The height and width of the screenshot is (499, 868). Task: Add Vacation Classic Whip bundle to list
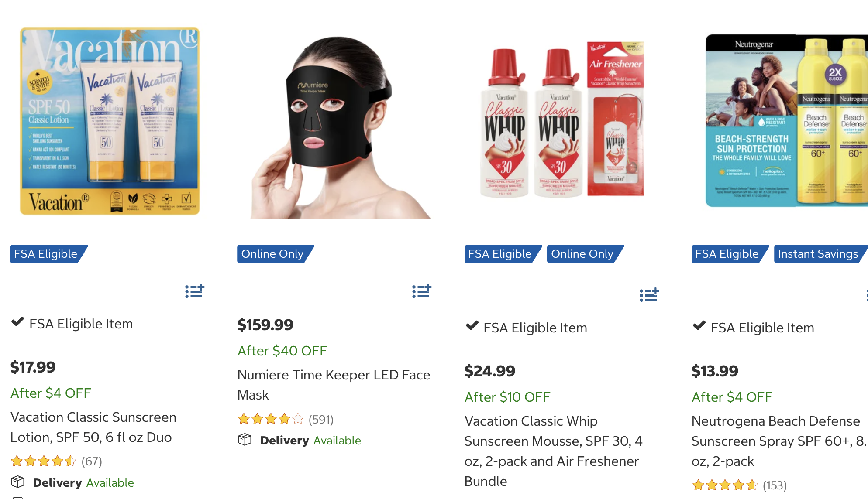coord(649,295)
